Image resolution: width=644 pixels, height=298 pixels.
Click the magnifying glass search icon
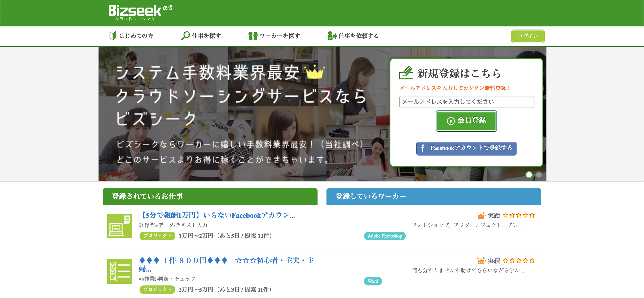185,36
